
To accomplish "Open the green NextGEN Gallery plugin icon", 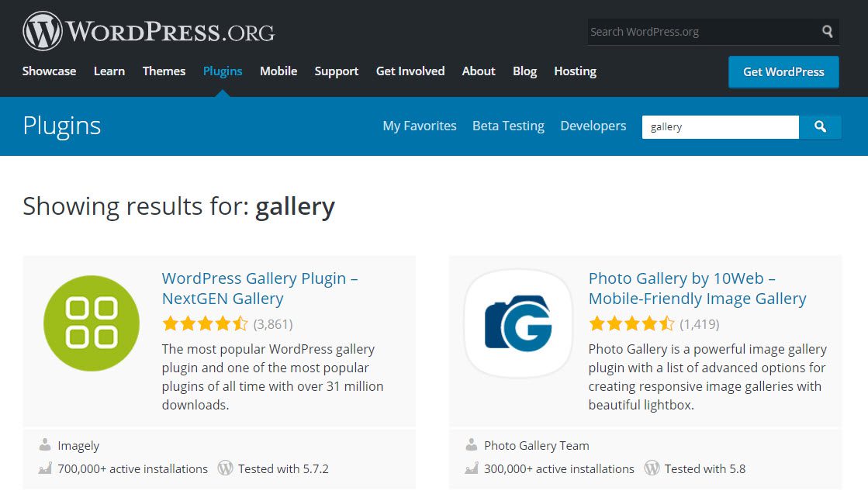I will [91, 323].
